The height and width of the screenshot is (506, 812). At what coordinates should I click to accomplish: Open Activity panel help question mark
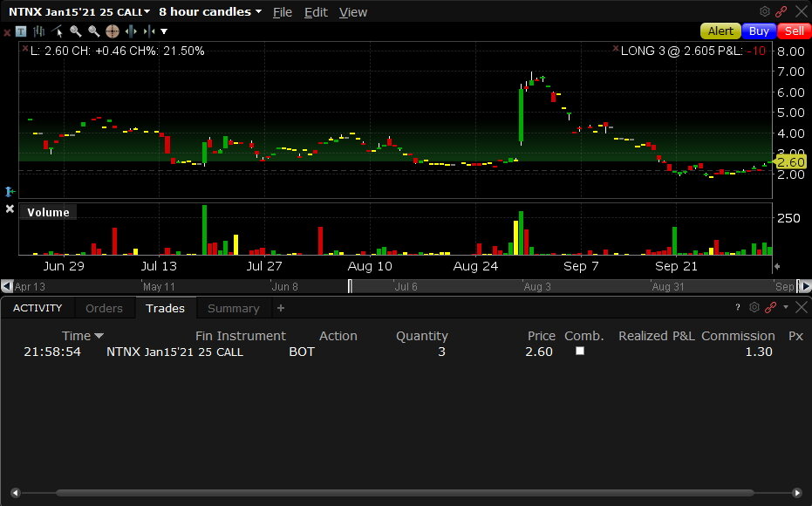tap(738, 308)
